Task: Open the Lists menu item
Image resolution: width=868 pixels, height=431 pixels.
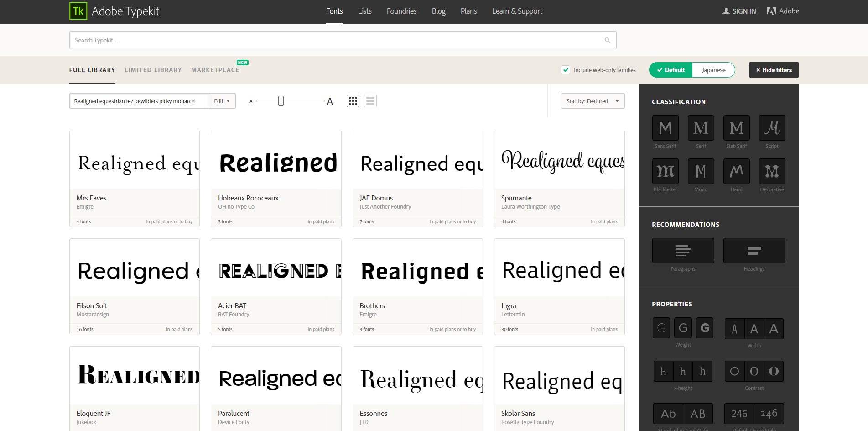Action: [364, 11]
